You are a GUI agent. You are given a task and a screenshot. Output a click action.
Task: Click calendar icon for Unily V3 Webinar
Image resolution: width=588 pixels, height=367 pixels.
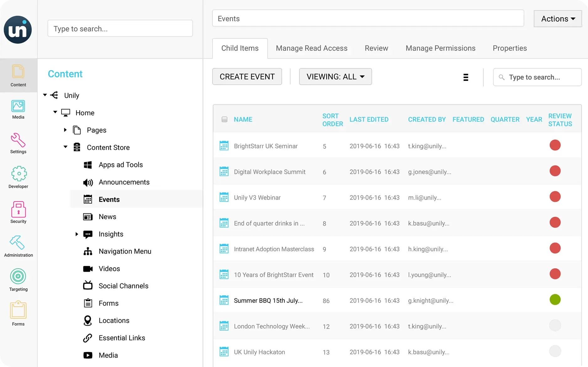coord(224,197)
